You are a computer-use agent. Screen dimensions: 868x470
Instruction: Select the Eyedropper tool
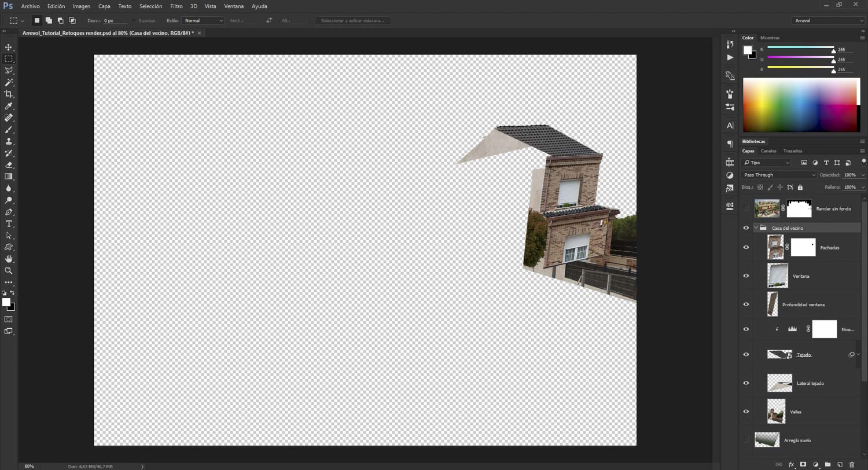coord(9,106)
